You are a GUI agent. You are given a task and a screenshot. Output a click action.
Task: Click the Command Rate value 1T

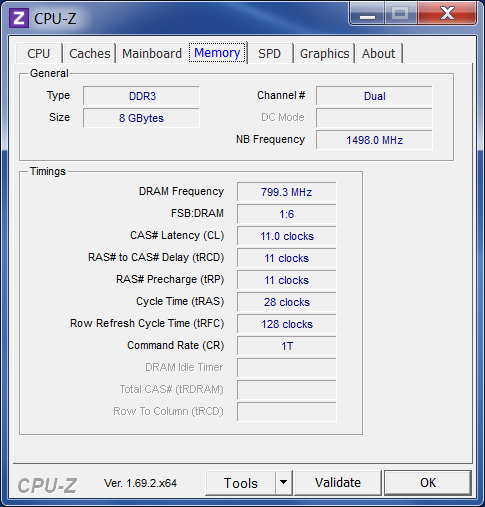(x=287, y=346)
